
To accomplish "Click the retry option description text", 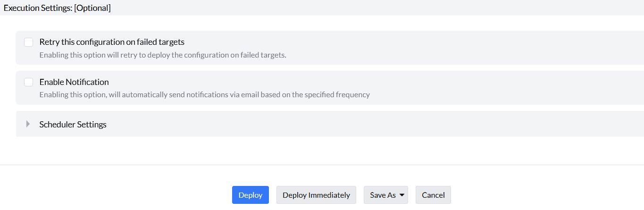I will click(x=163, y=55).
